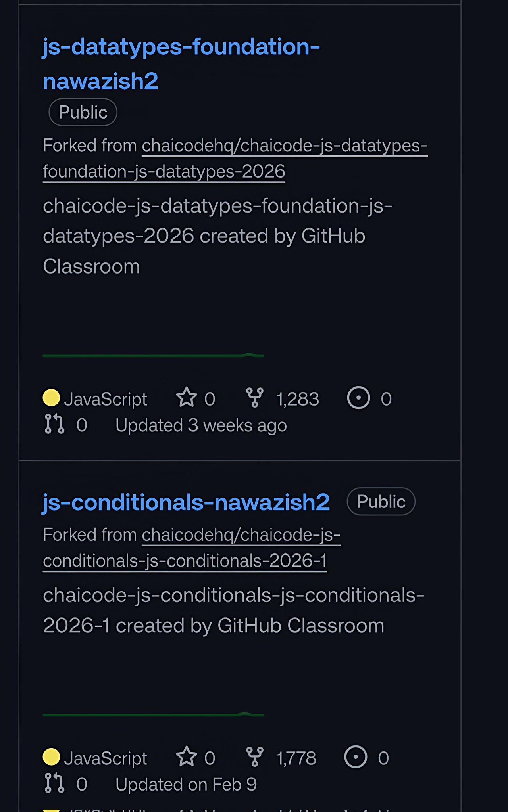Click the Public badge under js-datatypes-foundation-nawazish2
This screenshot has height=812, width=508.
point(83,112)
